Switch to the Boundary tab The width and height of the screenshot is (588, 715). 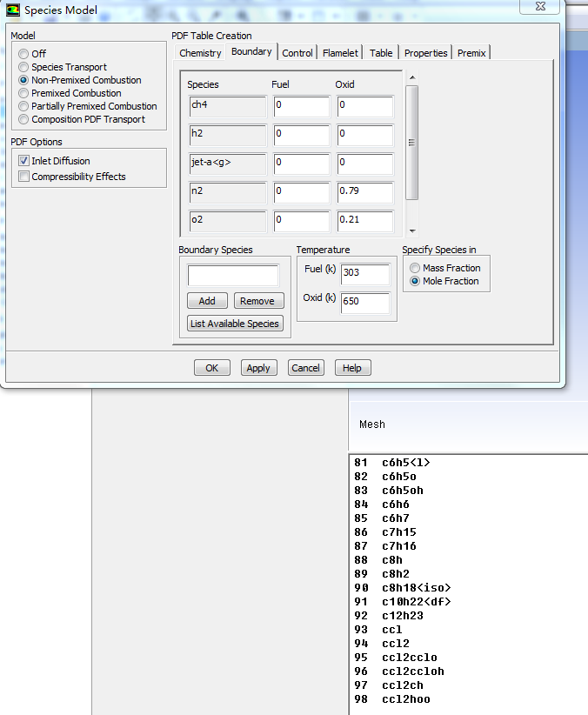(x=251, y=51)
